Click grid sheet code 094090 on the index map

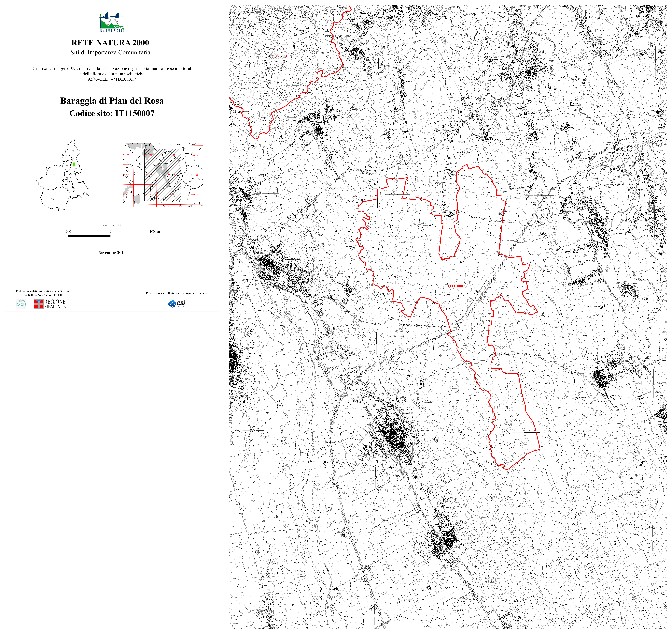(149, 155)
